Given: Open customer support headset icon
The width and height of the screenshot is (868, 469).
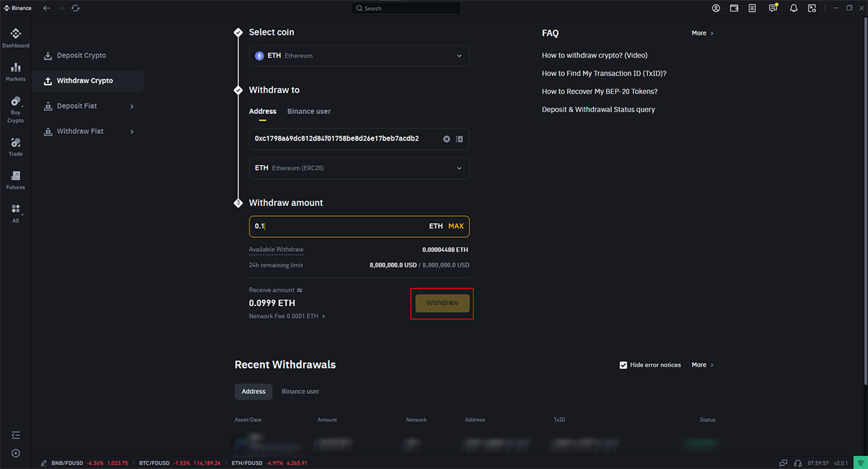Looking at the screenshot, I should coord(797,463).
